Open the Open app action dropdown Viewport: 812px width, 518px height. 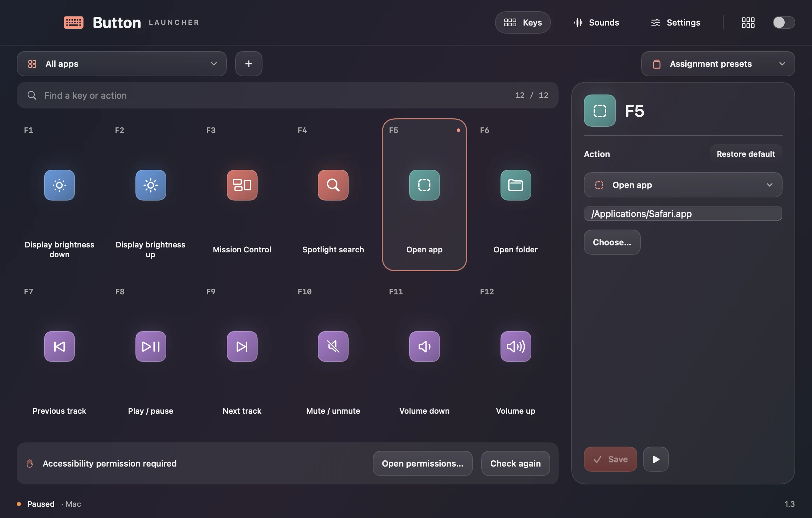(x=683, y=185)
